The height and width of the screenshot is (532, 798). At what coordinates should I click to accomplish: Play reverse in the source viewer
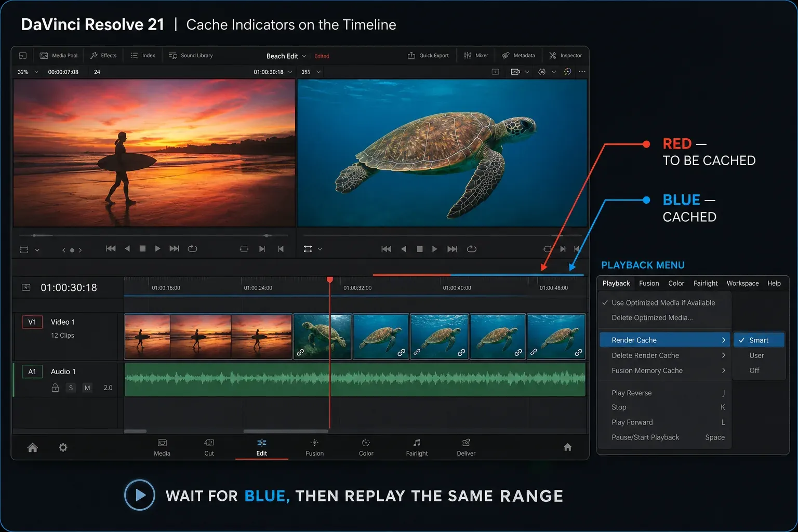coord(127,249)
